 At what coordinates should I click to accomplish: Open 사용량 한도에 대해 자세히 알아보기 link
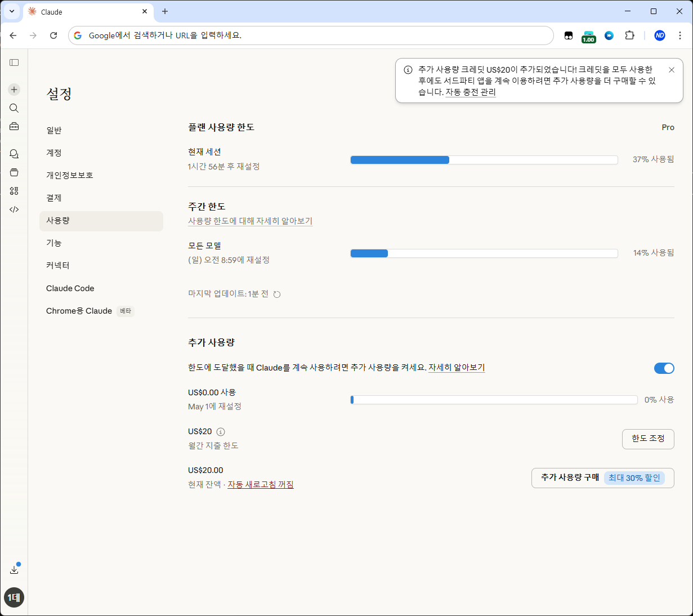point(250,221)
